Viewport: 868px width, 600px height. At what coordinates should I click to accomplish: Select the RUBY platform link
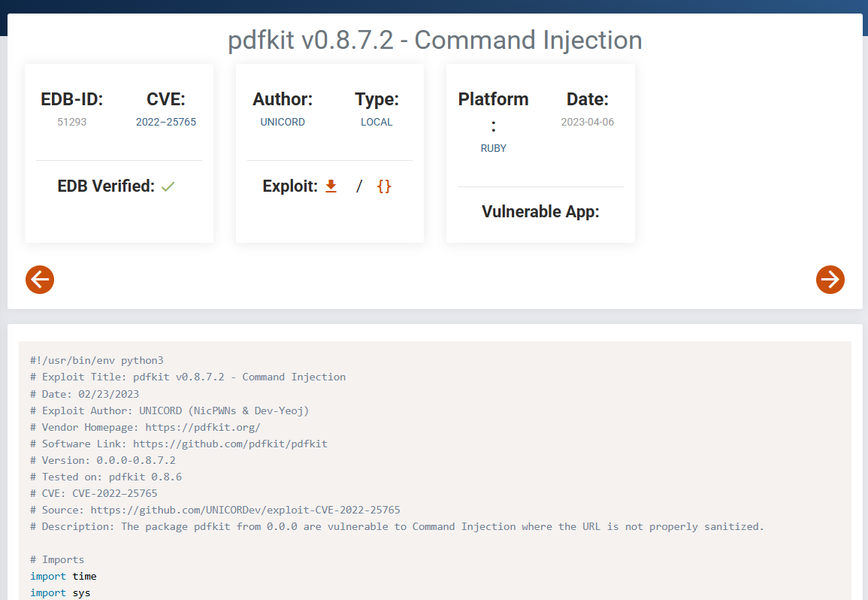click(x=493, y=148)
